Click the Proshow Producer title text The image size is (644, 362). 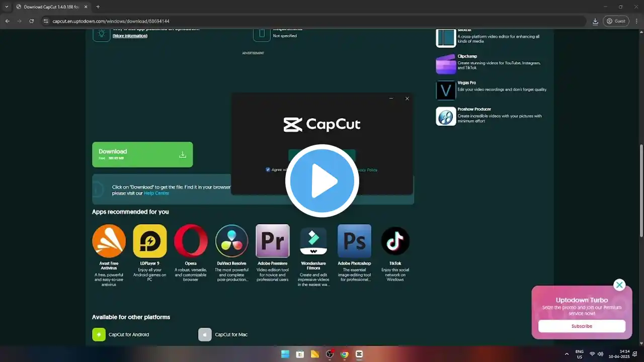coord(474,109)
